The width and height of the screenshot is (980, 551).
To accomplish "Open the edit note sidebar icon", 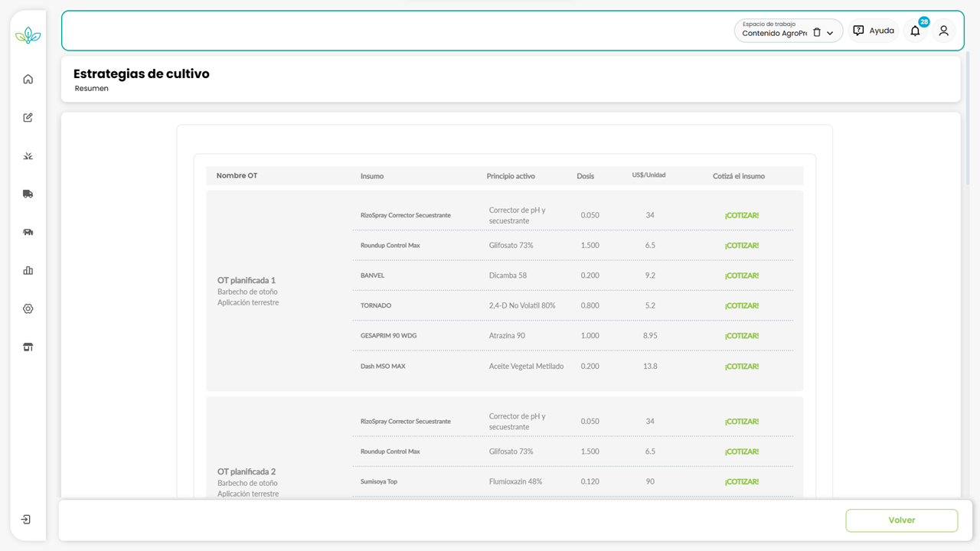I will point(28,117).
